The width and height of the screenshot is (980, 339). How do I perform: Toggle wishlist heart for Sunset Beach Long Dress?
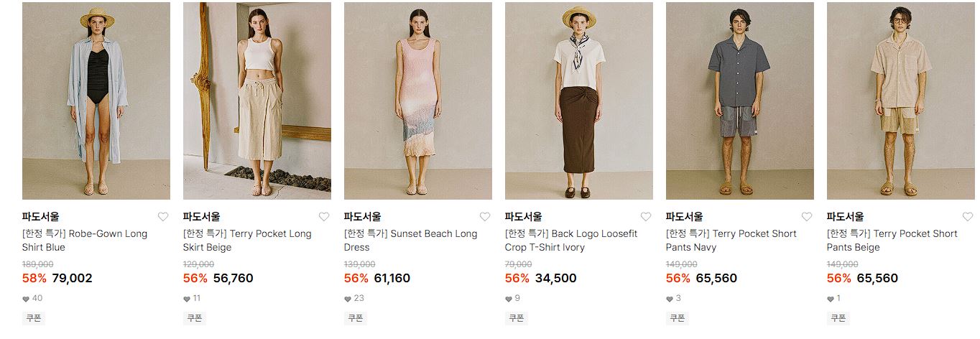click(484, 217)
